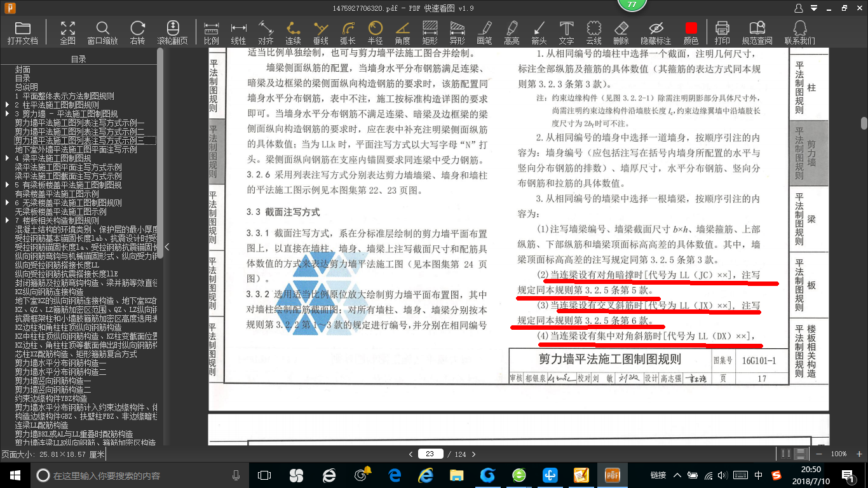Open the 封面 bookmark

tap(23, 69)
